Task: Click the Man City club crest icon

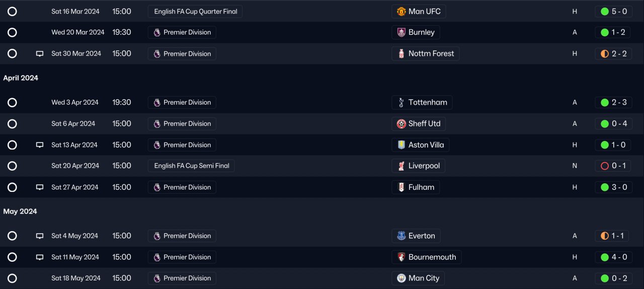Action: pyautogui.click(x=401, y=278)
